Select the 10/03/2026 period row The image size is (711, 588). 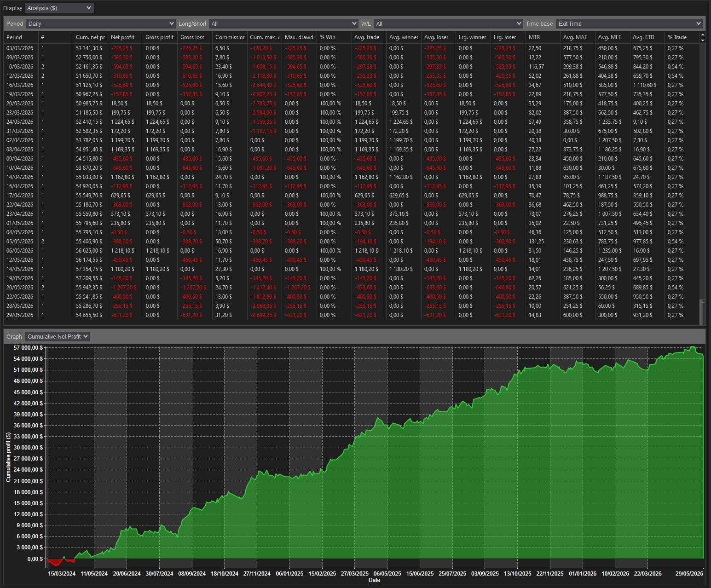352,67
